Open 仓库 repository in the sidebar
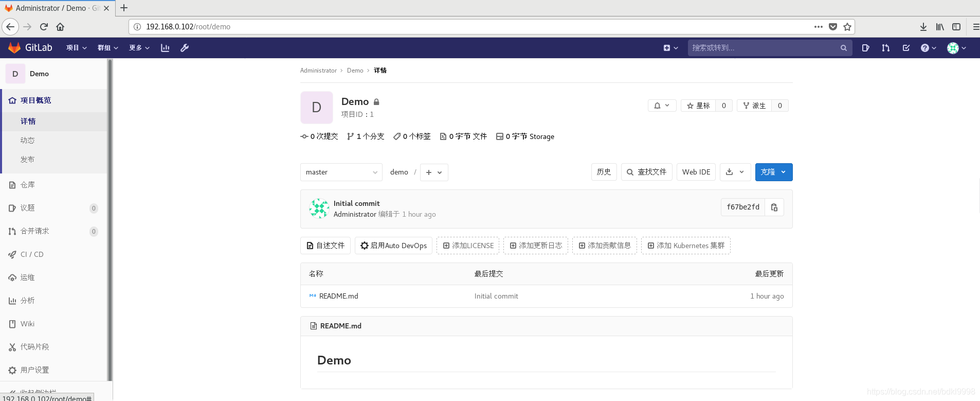 [53, 185]
